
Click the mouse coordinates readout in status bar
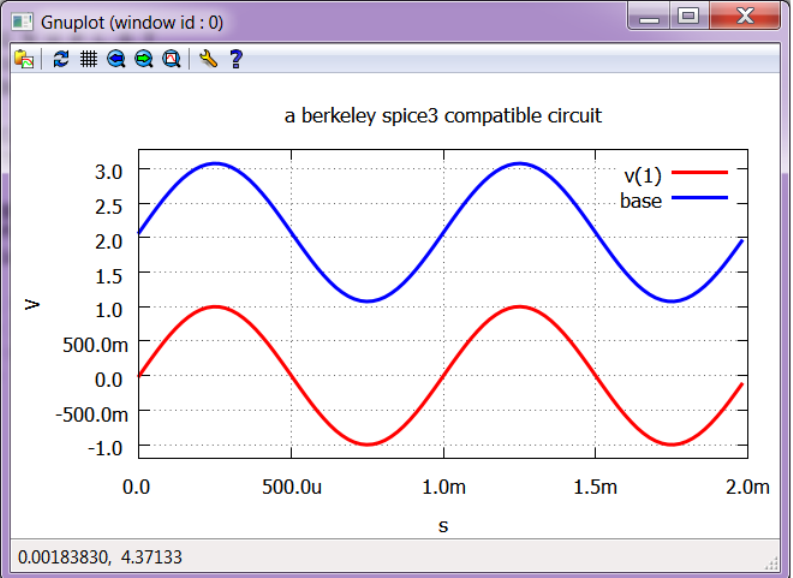point(100,557)
